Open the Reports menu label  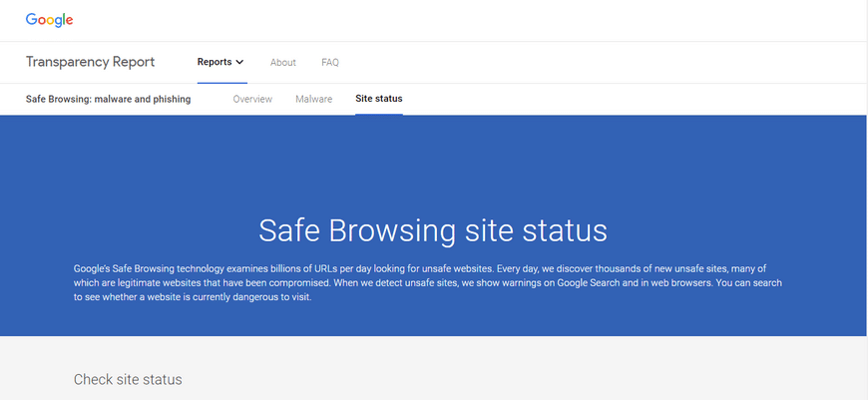[215, 62]
